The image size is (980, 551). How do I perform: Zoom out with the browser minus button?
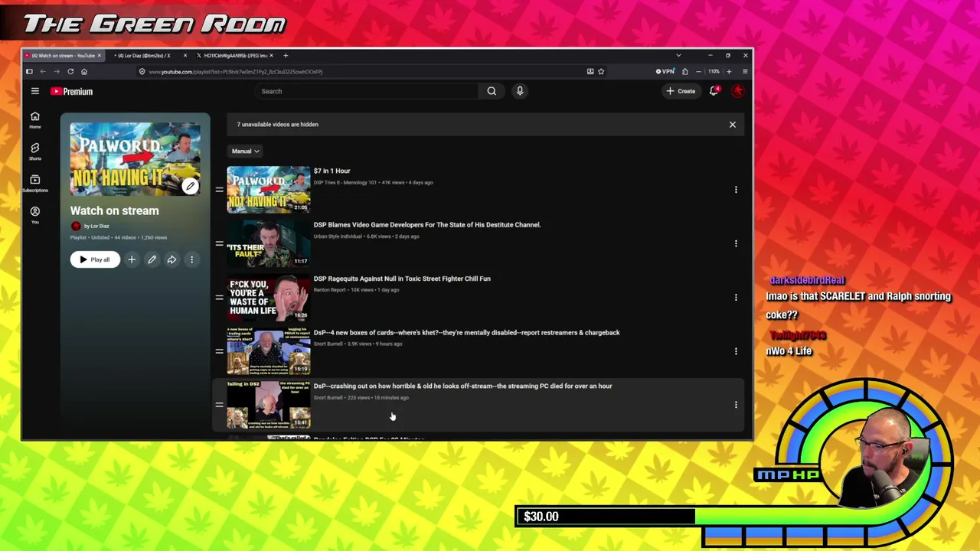(698, 71)
